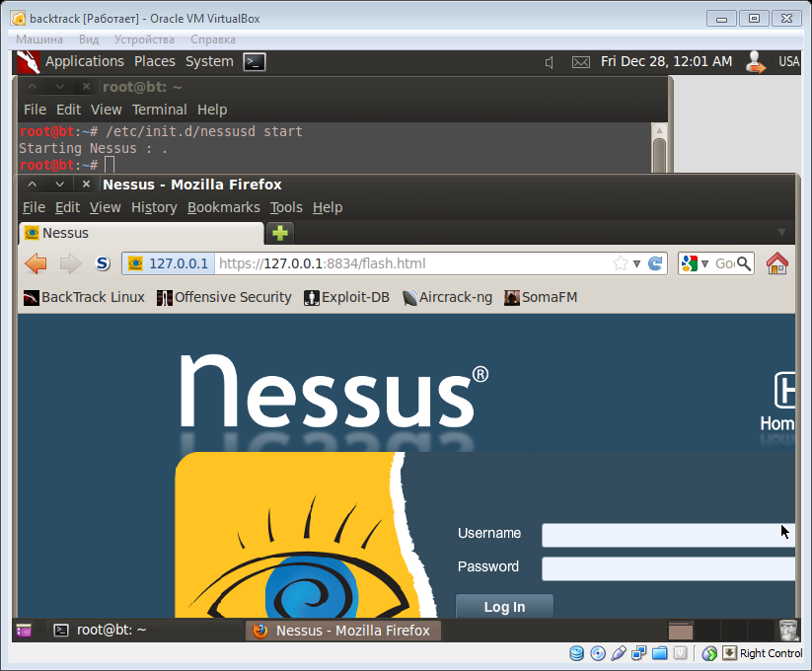Open the terminal window's Help menu
This screenshot has width=812, height=671.
[x=212, y=110]
